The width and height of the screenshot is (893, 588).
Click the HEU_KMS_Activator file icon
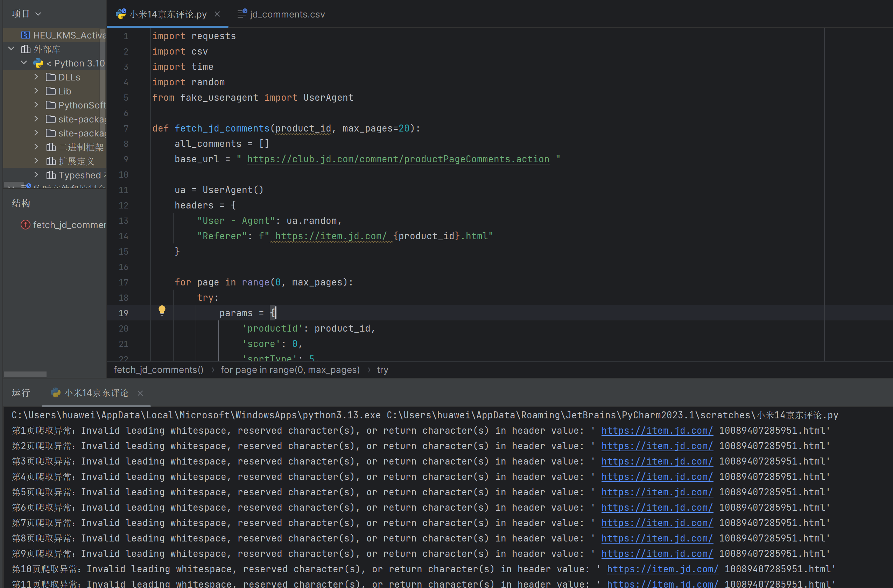[25, 35]
